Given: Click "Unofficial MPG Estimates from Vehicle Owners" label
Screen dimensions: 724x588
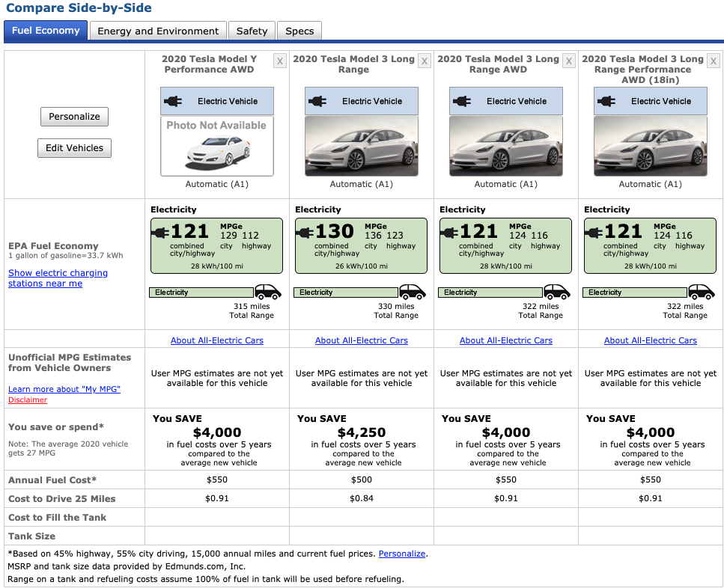Looking at the screenshot, I should pos(70,363).
